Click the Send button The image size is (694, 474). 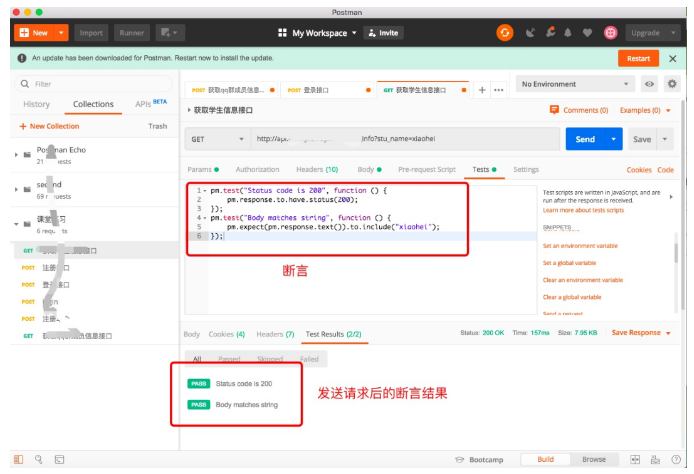tap(585, 139)
